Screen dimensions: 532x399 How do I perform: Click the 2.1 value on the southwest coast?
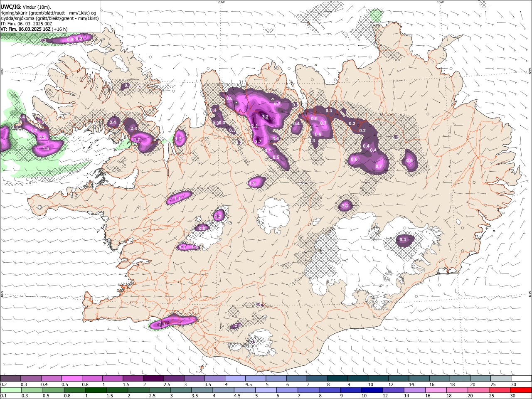[163, 324]
